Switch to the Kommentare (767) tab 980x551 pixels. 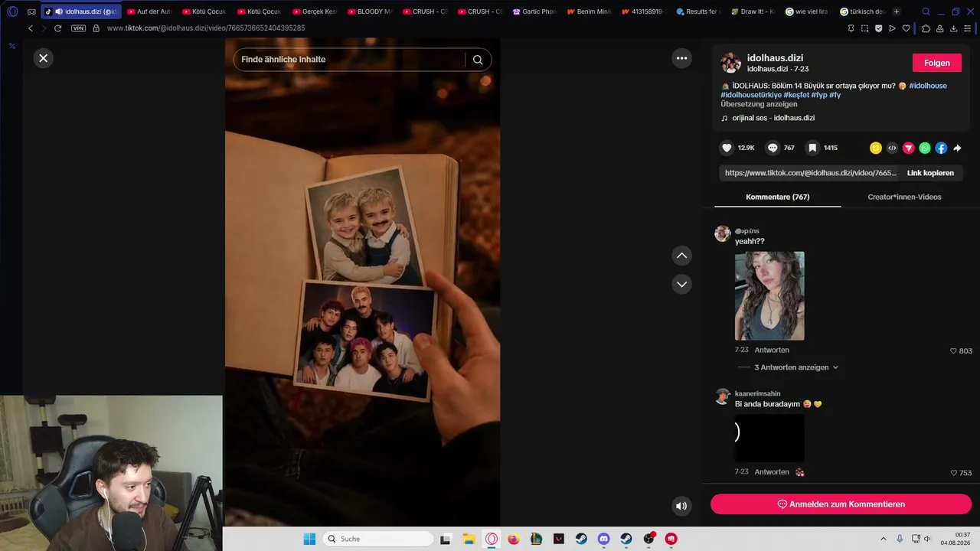pyautogui.click(x=777, y=197)
